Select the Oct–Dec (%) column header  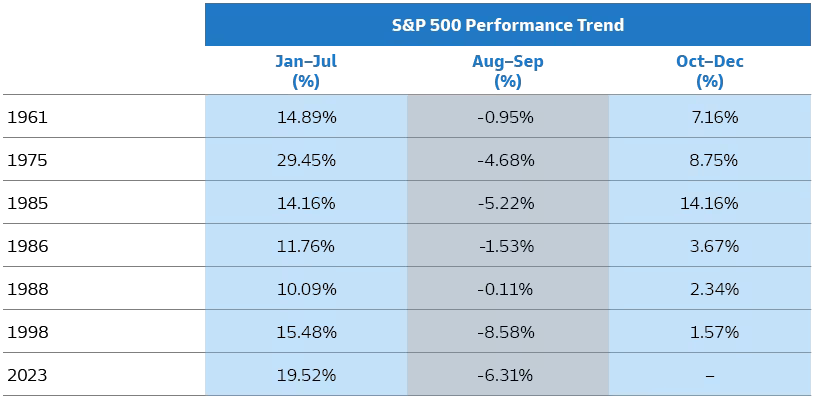(x=709, y=71)
